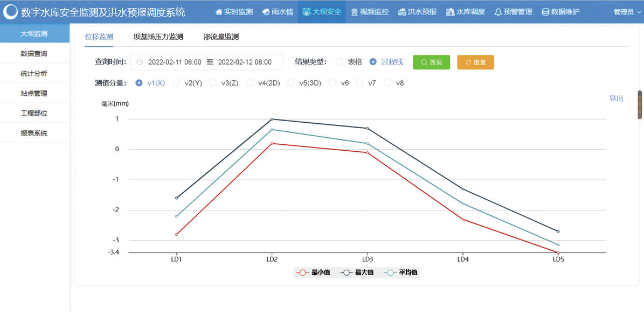Click the 导出 export link
This screenshot has height=323, width=644.
[x=616, y=99]
